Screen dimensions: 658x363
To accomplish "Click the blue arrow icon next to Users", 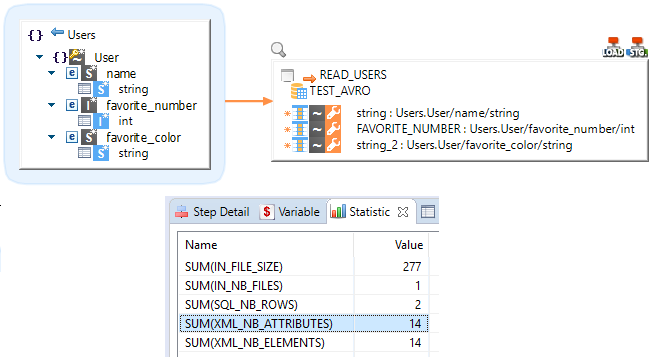I will pyautogui.click(x=57, y=32).
